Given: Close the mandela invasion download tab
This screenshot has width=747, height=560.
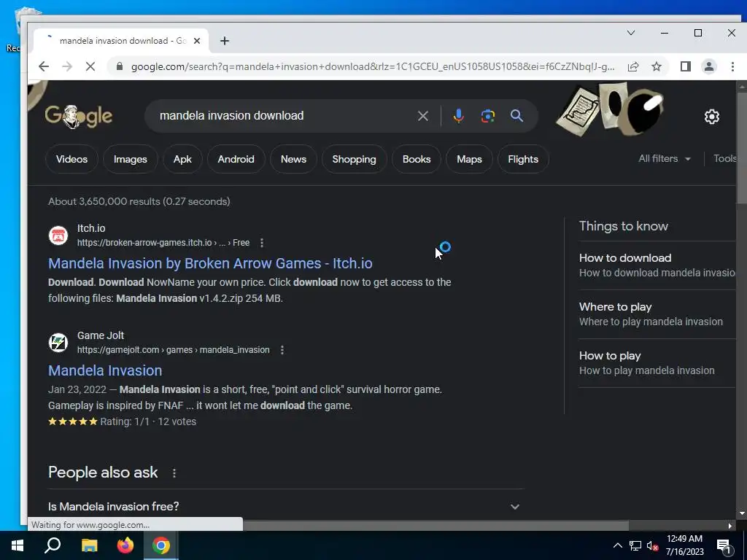Looking at the screenshot, I should [197, 41].
